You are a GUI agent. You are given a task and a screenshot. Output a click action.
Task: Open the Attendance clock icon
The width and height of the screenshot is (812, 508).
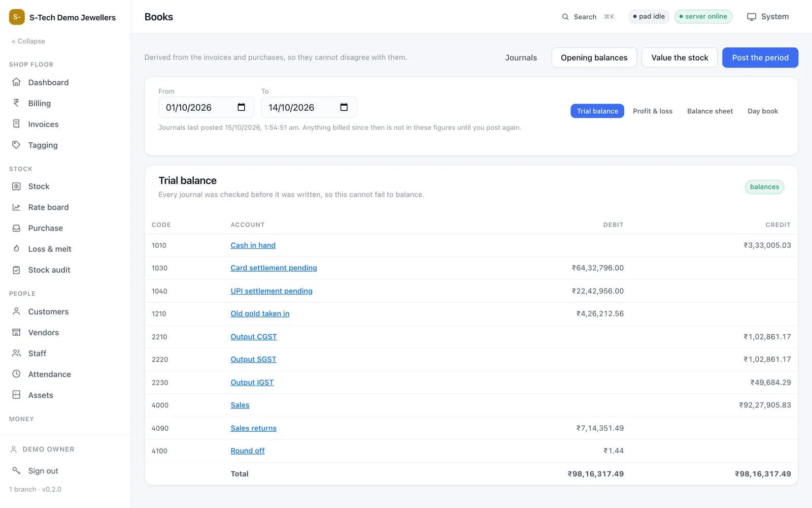[16, 374]
